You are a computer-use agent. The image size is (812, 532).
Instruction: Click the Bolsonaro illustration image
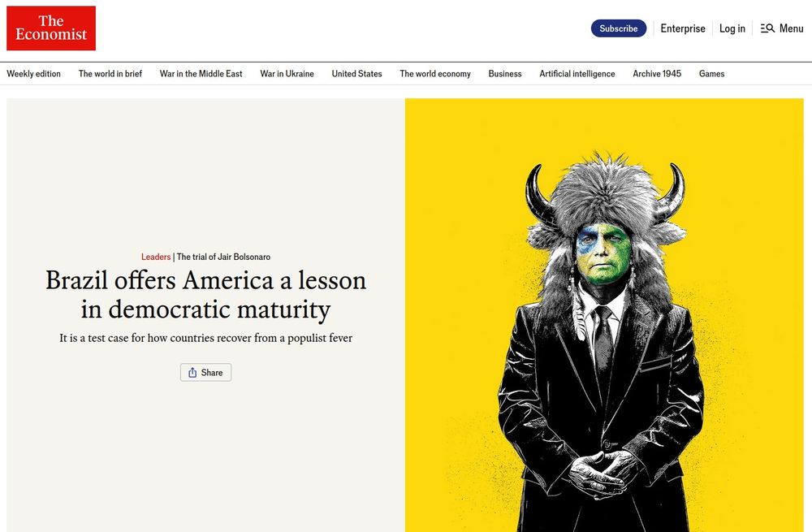coord(604,315)
